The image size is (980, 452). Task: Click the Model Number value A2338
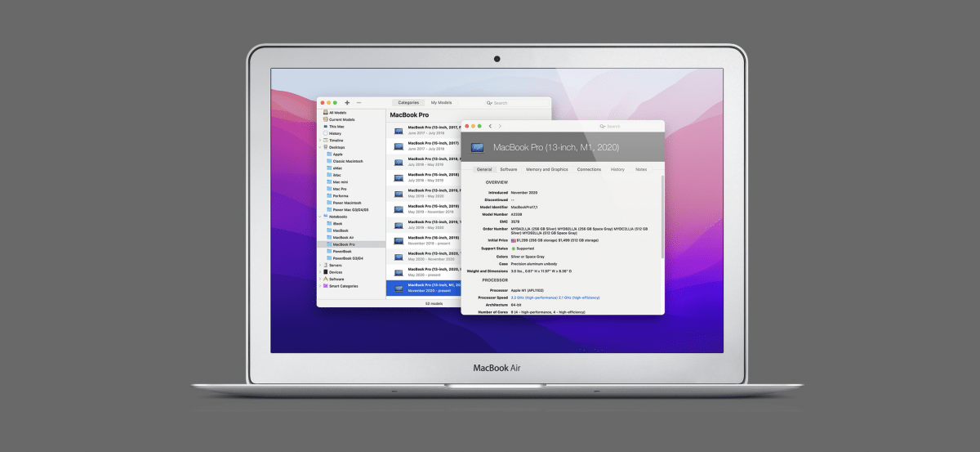(517, 215)
